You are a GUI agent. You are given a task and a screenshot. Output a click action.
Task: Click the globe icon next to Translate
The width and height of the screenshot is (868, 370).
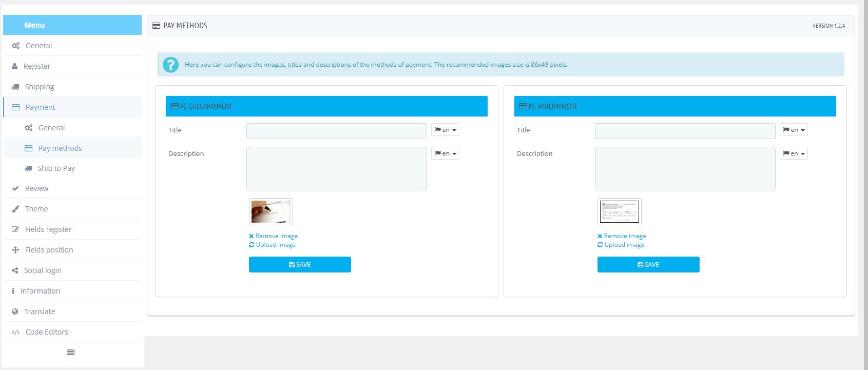pyautogui.click(x=15, y=311)
